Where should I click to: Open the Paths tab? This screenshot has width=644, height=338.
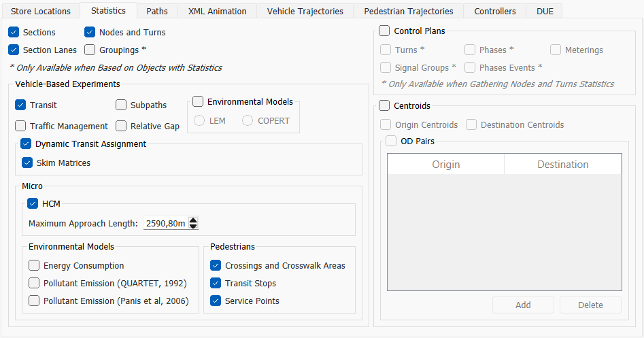click(156, 11)
